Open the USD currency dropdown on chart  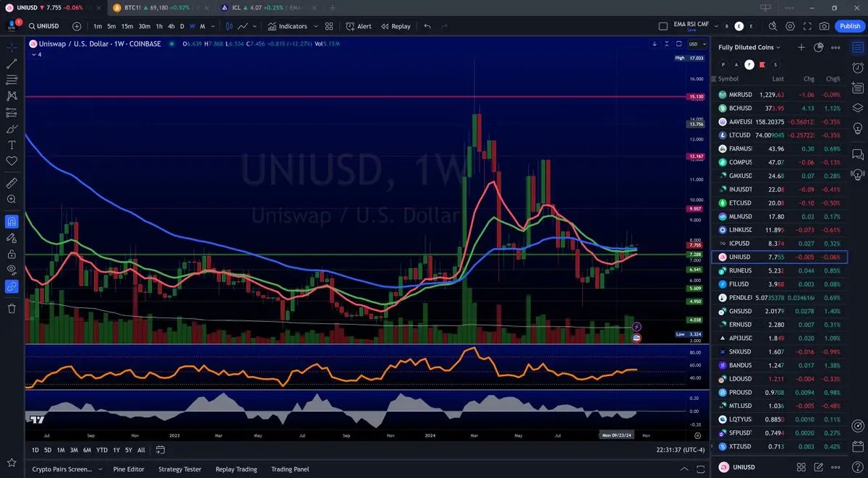pyautogui.click(x=698, y=44)
